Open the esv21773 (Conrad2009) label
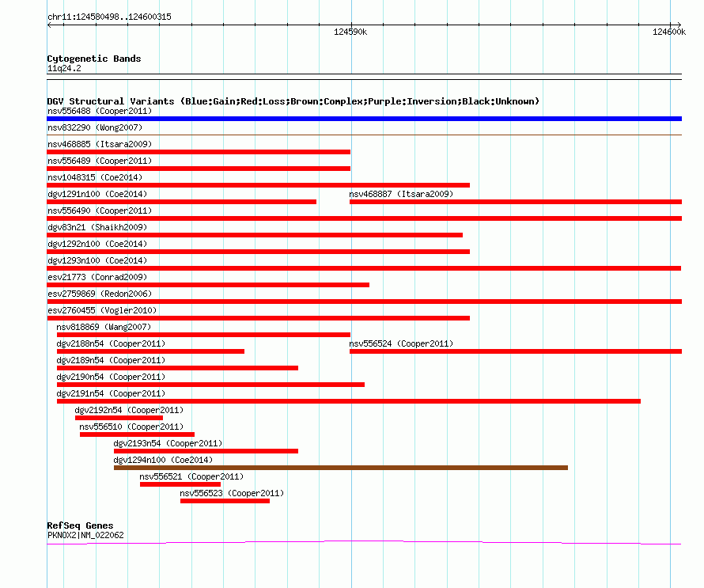The height and width of the screenshot is (588, 704). tap(97, 277)
